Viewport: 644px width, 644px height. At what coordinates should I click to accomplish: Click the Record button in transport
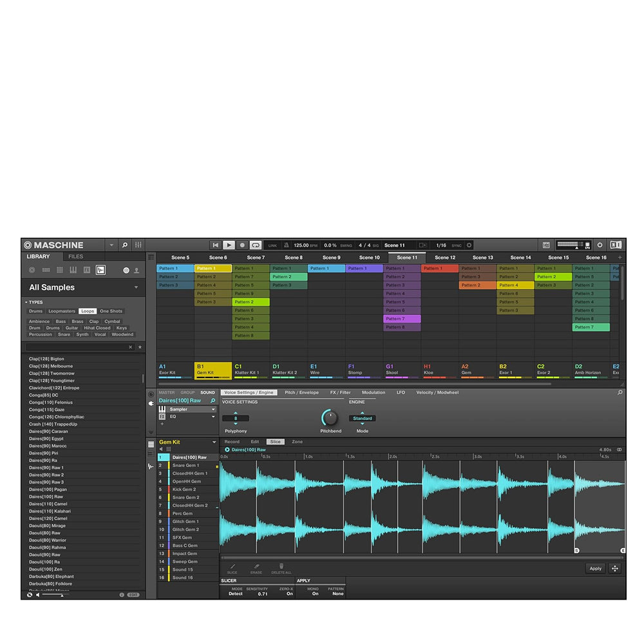242,245
